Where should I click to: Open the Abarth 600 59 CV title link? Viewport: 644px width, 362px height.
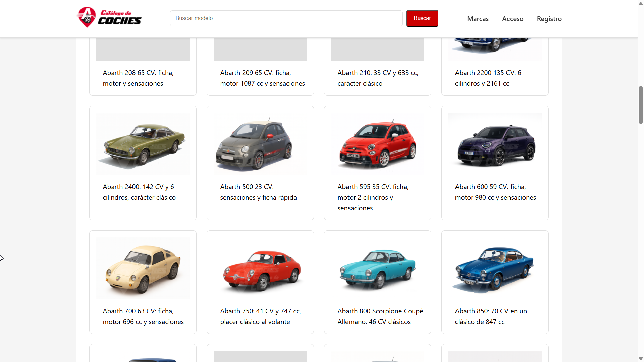pos(495,192)
